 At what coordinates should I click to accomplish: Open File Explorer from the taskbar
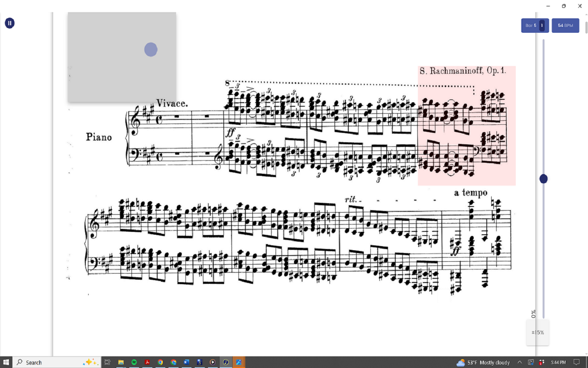tap(121, 362)
